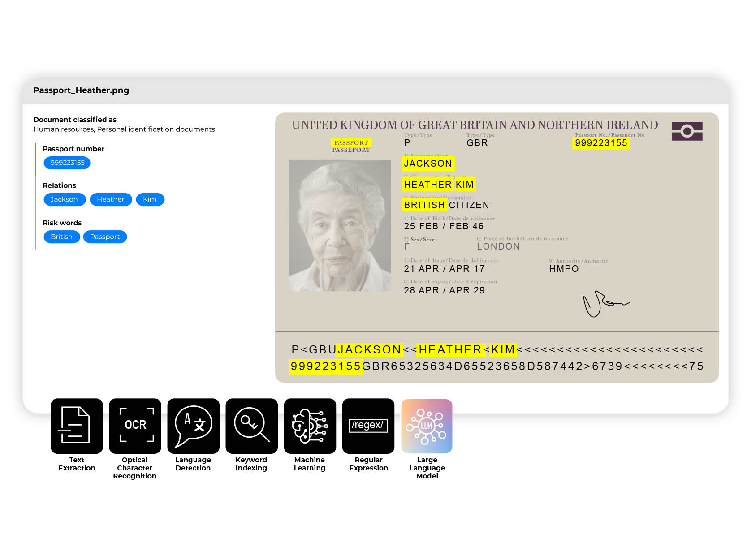Click highlighted HEATHER in machine-readable zone
747x560 pixels.
tap(450, 349)
